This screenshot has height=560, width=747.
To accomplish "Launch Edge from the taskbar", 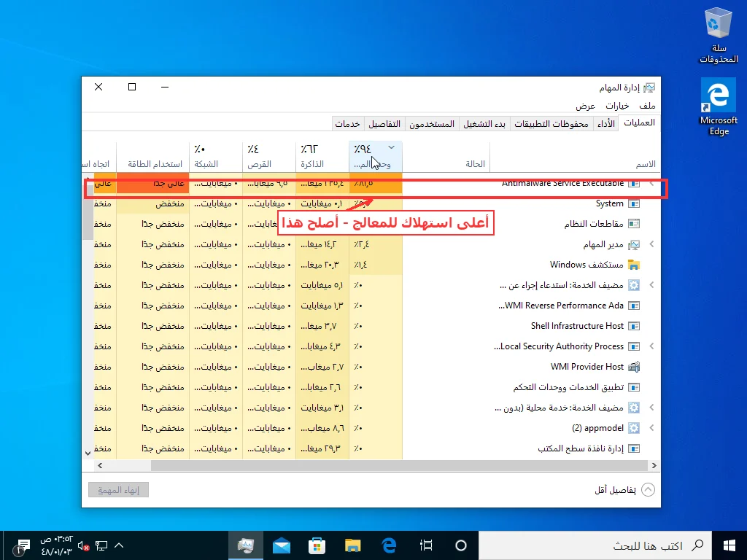I will click(x=390, y=545).
